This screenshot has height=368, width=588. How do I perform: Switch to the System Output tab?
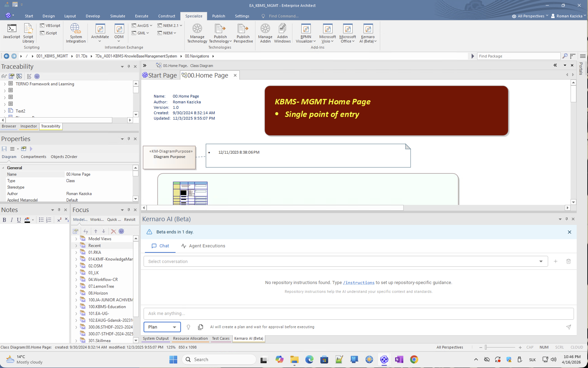pos(155,338)
